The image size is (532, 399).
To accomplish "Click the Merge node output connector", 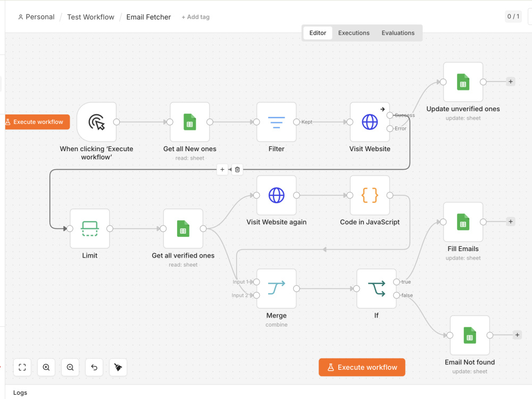I will pos(296,289).
